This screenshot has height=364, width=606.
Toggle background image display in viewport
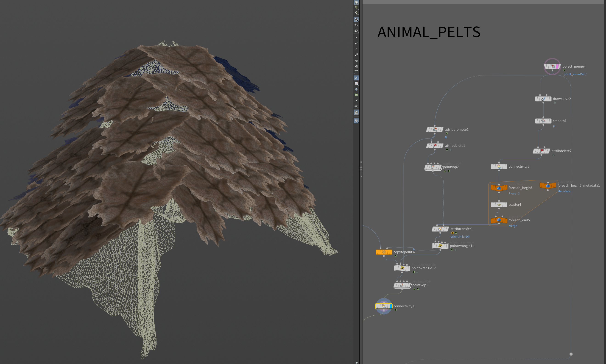[356, 112]
